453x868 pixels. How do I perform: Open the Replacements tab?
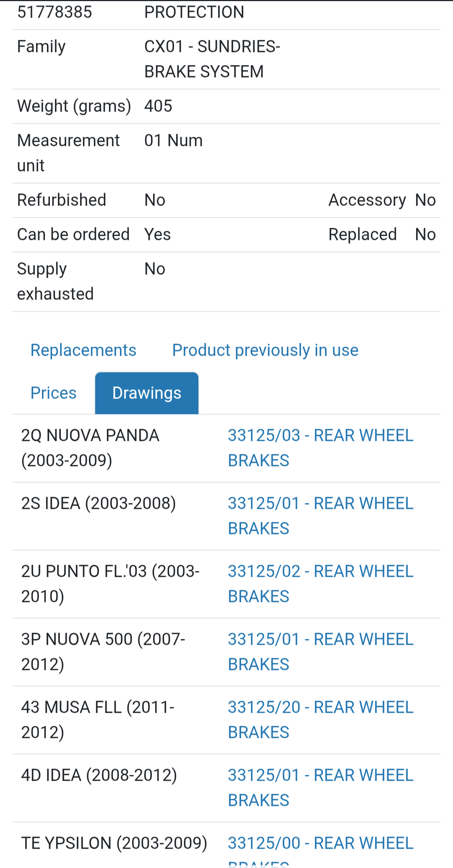click(x=83, y=350)
